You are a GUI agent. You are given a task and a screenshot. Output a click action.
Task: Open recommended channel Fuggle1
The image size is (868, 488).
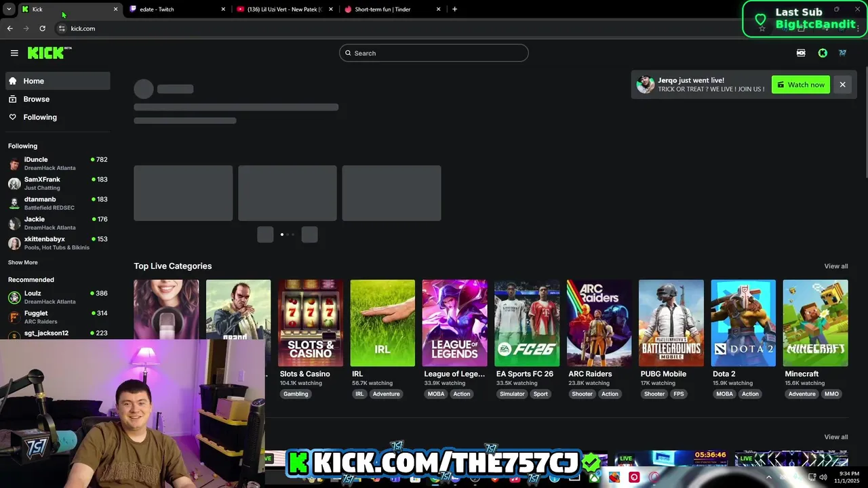point(58,317)
